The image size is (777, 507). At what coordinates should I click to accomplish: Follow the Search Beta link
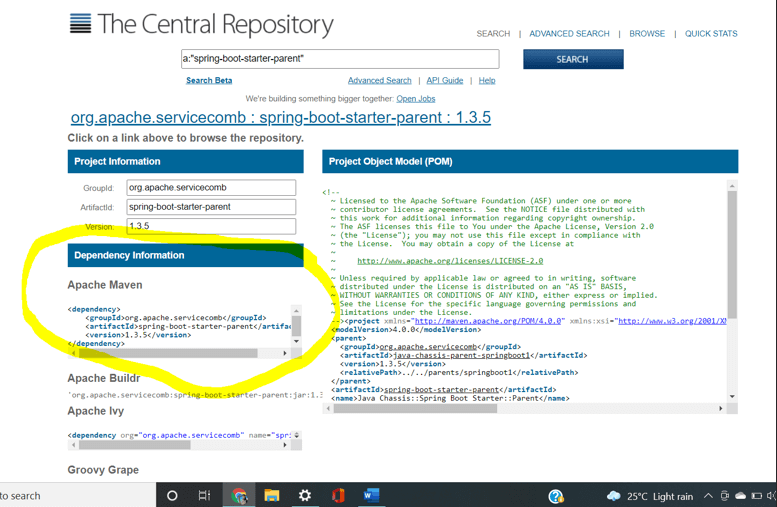pyautogui.click(x=209, y=80)
